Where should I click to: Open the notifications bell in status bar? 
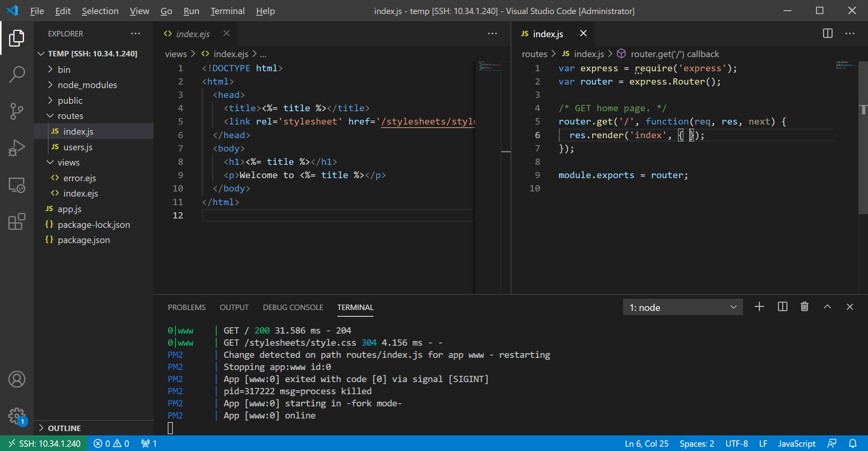coord(853,444)
